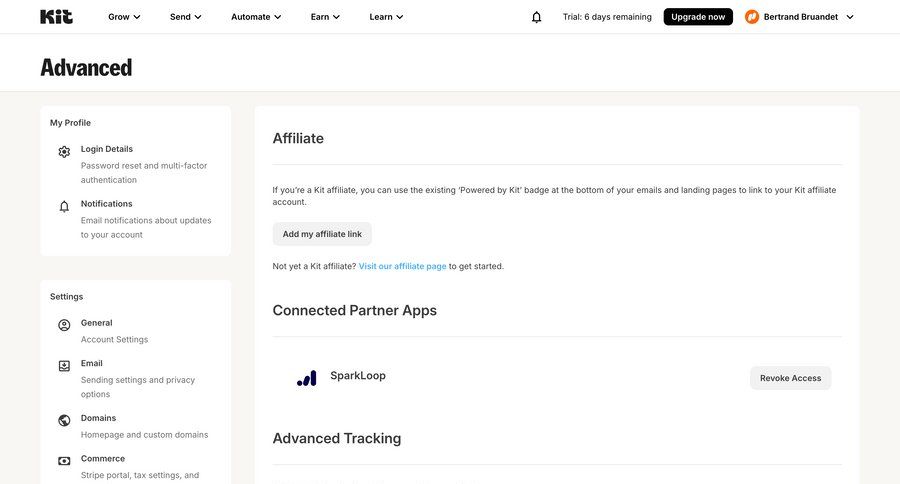
Task: Click the Kit logo
Action: (56, 17)
